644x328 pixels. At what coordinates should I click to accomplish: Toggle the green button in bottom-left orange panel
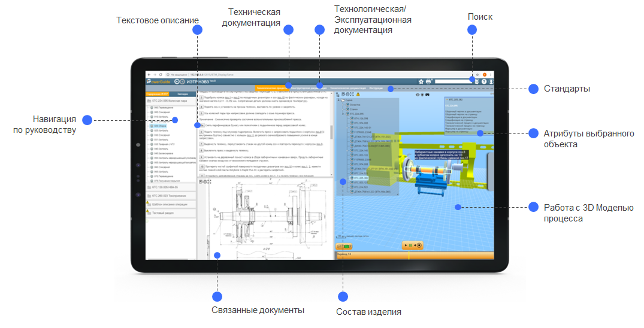(x=346, y=247)
